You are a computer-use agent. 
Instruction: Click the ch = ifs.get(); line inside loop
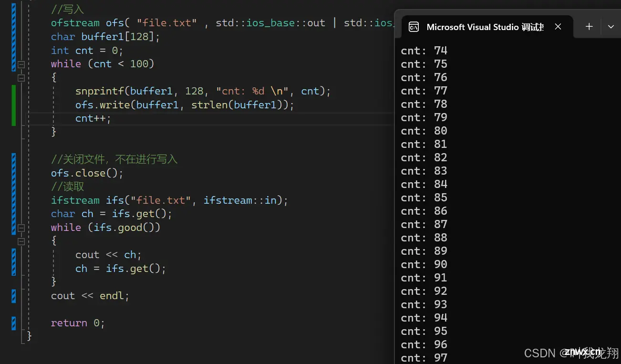pos(120,269)
